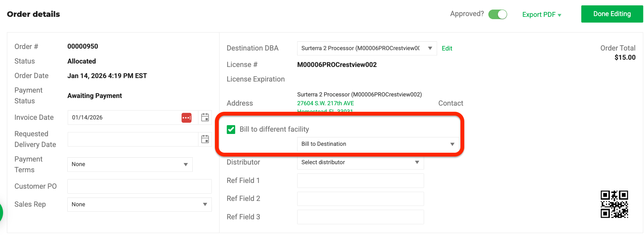
Task: Open the Select distributor dropdown
Action: [360, 162]
